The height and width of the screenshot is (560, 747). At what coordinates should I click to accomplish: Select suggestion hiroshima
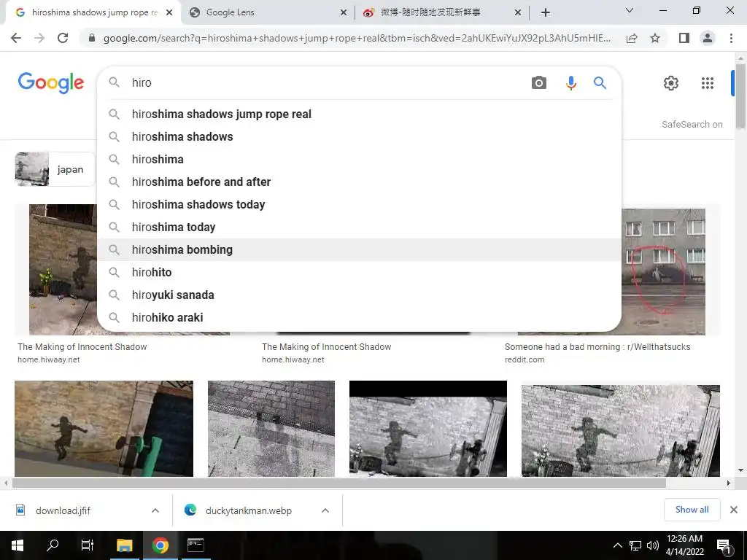[x=359, y=160]
